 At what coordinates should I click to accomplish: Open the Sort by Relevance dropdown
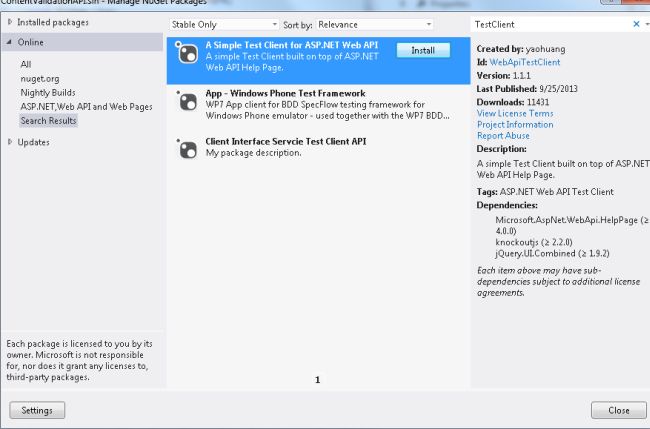[374, 24]
